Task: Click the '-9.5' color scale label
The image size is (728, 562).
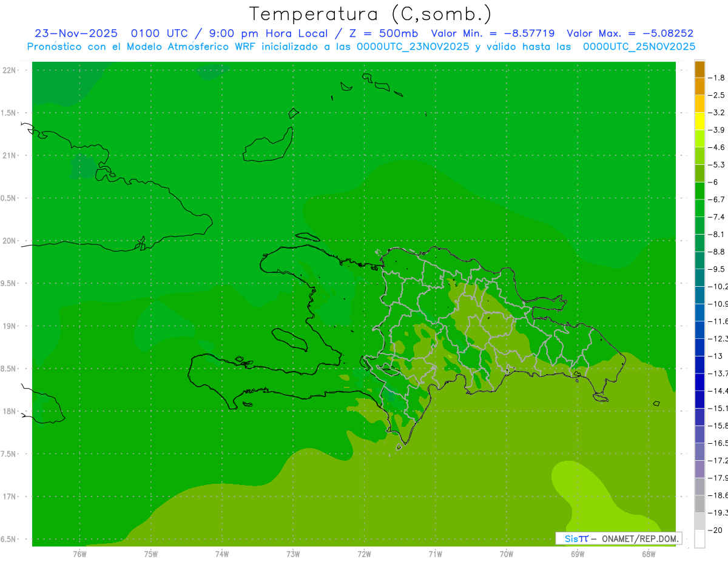Action: click(718, 269)
